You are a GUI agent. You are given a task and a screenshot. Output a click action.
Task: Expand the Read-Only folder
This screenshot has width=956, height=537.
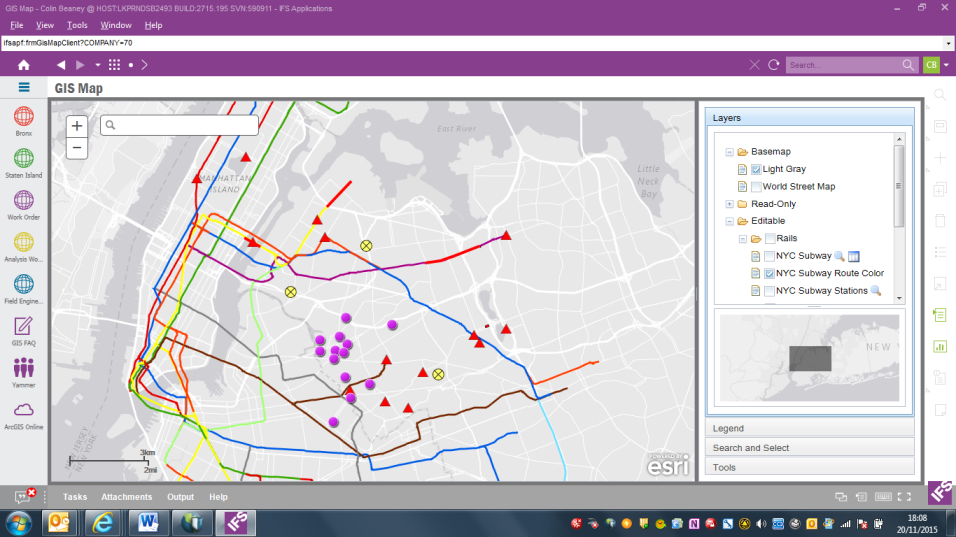pyautogui.click(x=729, y=204)
